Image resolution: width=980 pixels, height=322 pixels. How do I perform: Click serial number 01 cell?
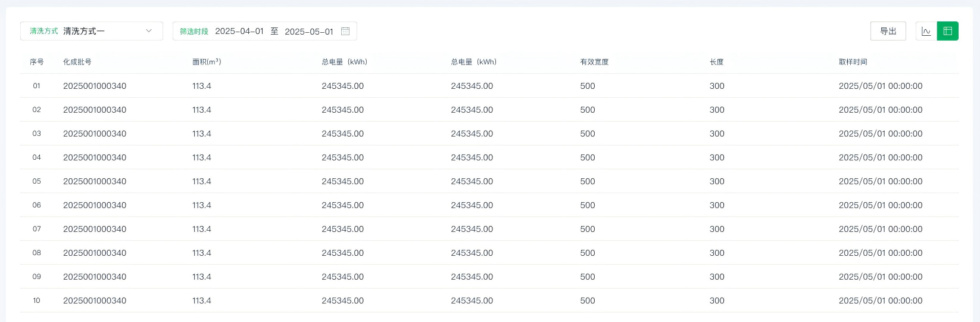pos(36,86)
